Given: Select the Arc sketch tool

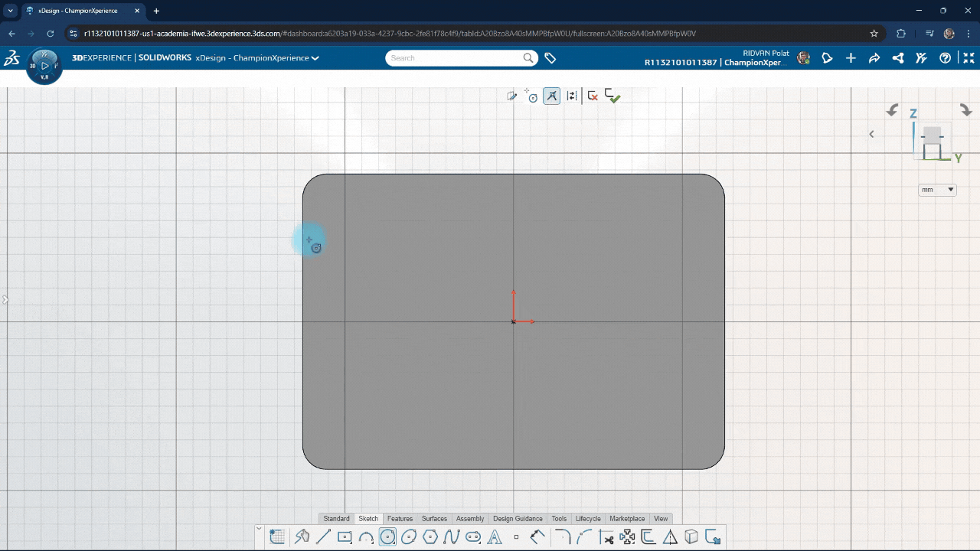Looking at the screenshot, I should tap(366, 537).
